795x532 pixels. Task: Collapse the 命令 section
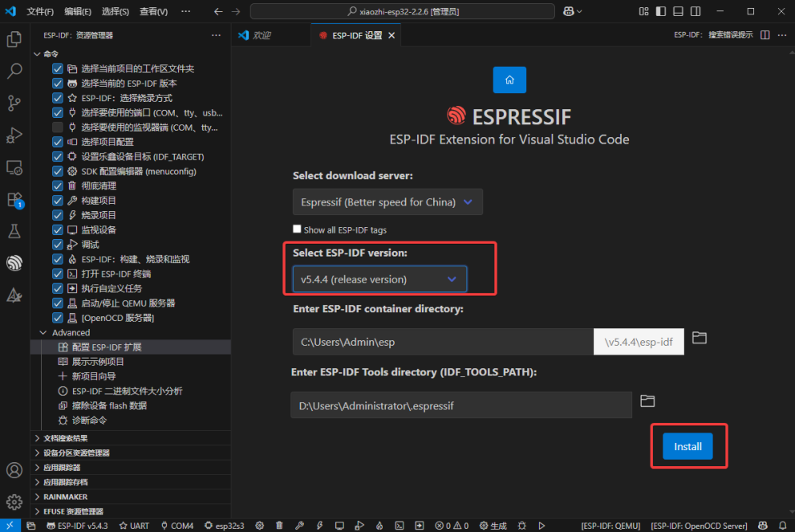37,54
